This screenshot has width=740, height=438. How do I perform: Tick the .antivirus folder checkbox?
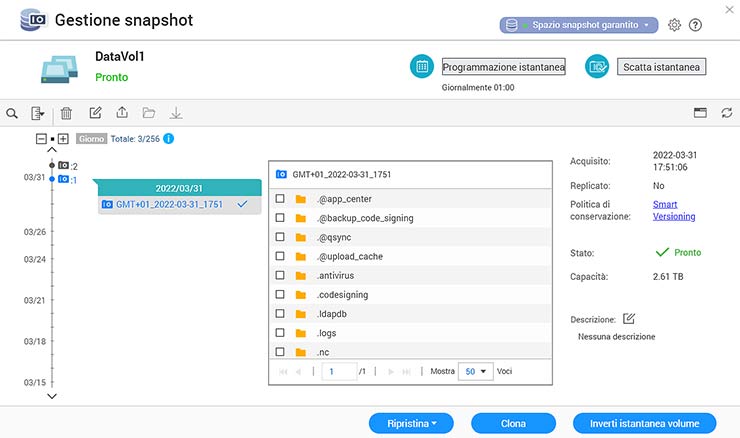pos(281,275)
